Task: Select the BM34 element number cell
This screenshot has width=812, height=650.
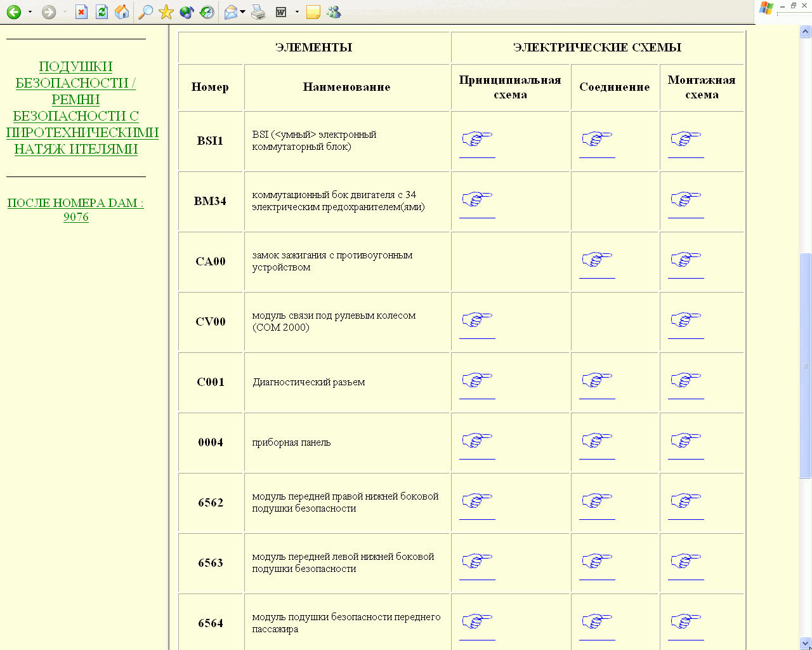Action: pos(211,201)
